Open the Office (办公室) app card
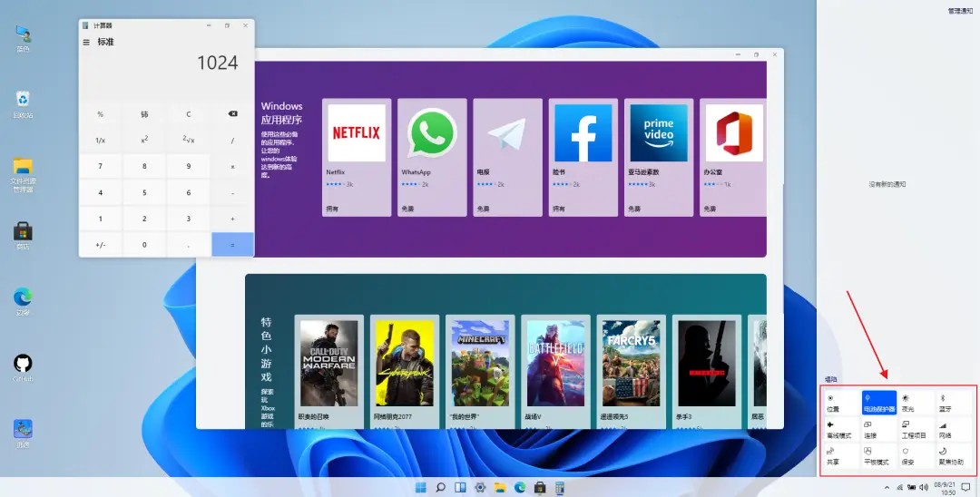The image size is (980, 497). (x=733, y=157)
